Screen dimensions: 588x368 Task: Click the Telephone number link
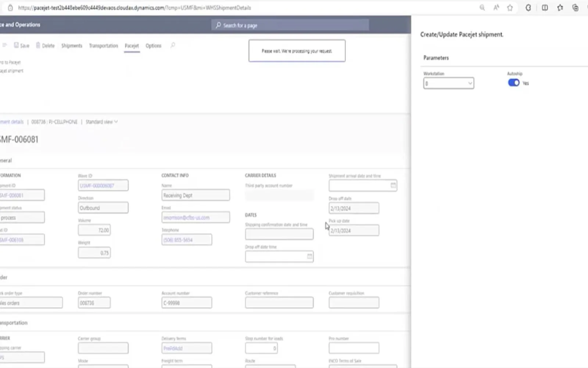coord(178,240)
